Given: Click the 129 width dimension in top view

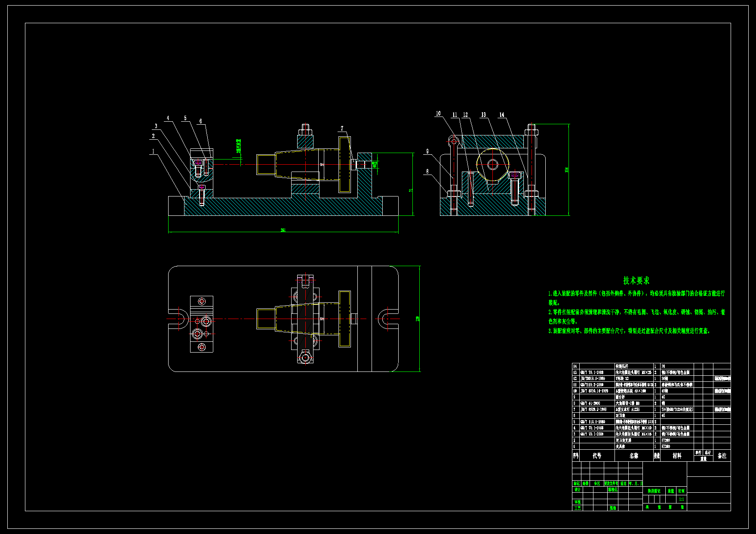Looking at the screenshot, I should pyautogui.click(x=418, y=319).
